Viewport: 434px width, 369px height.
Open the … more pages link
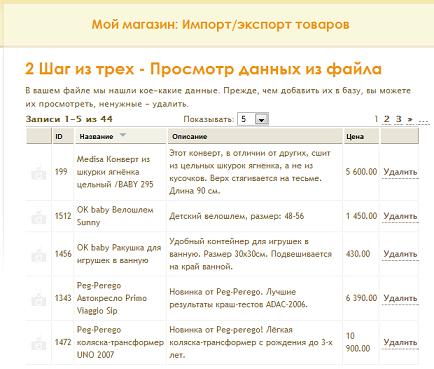pyautogui.click(x=424, y=120)
